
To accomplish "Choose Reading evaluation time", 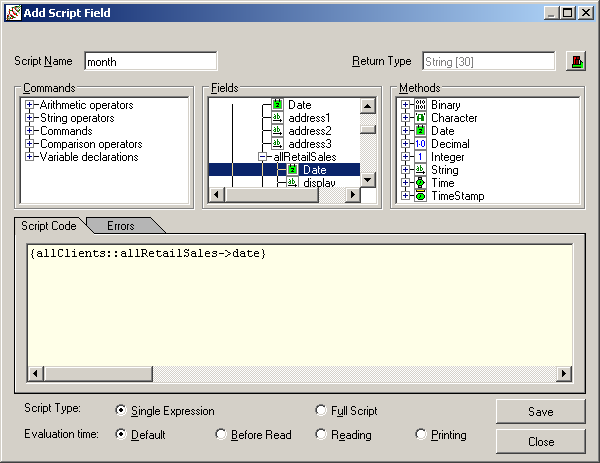I will pos(321,434).
